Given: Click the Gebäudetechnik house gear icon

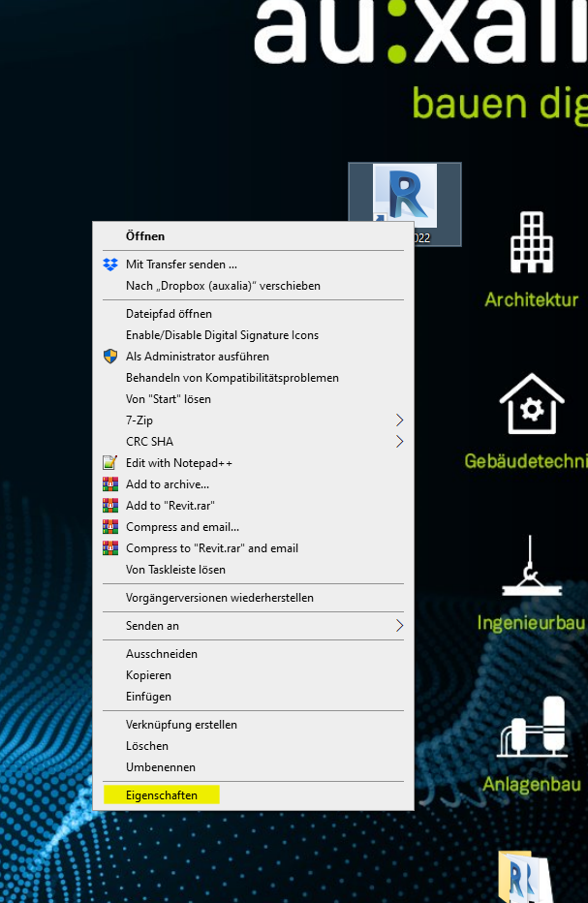Looking at the screenshot, I should pos(532,404).
